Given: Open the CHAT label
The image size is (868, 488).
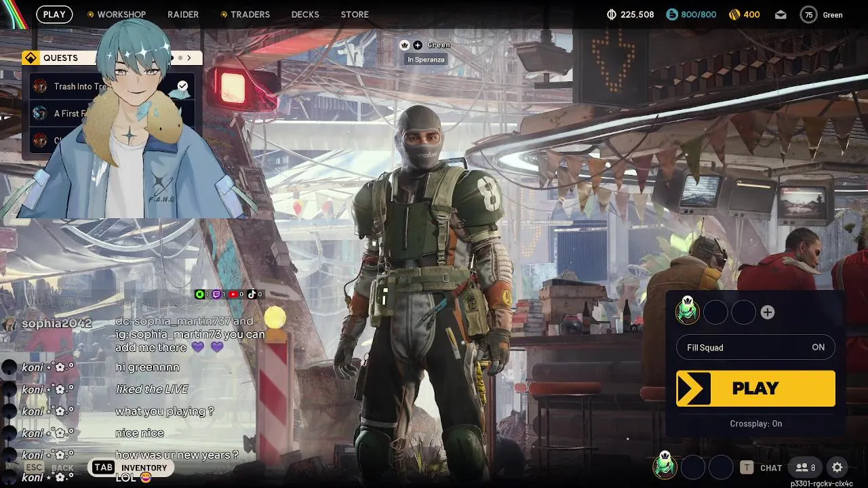Looking at the screenshot, I should pyautogui.click(x=771, y=468).
